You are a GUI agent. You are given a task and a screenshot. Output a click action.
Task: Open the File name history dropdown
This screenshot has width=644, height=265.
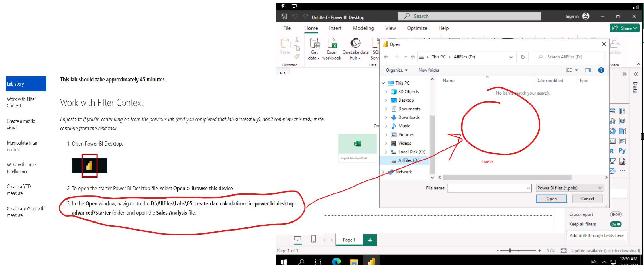pos(528,188)
